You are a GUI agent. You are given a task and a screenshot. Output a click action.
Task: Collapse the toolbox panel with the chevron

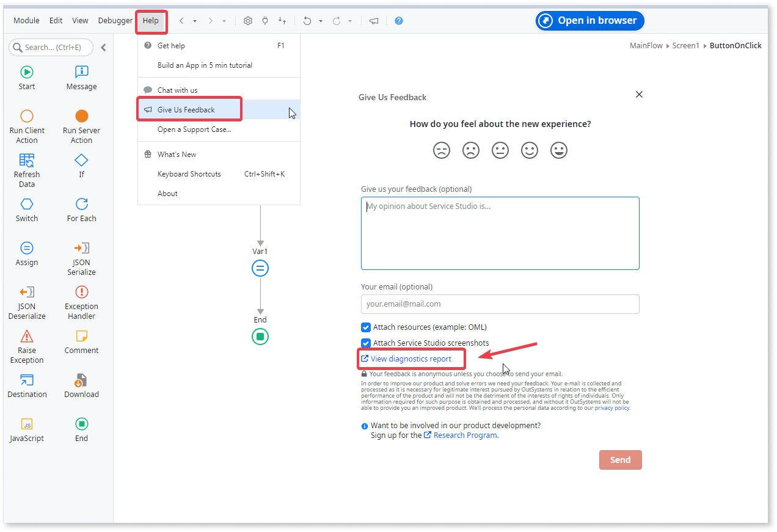103,46
